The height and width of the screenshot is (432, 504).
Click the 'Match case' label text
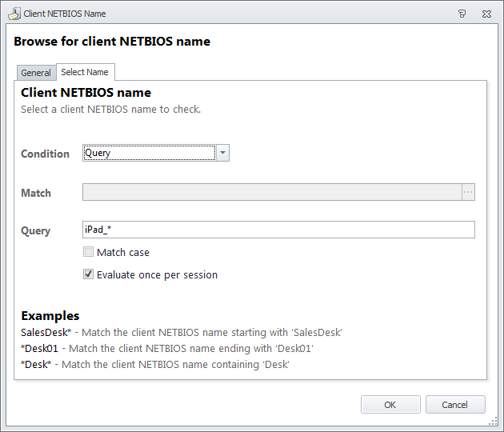(123, 252)
